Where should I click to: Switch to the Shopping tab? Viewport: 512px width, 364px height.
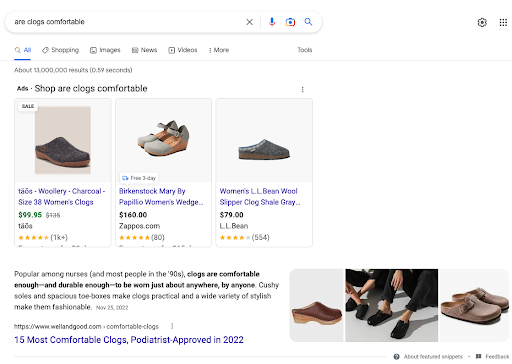click(x=60, y=50)
